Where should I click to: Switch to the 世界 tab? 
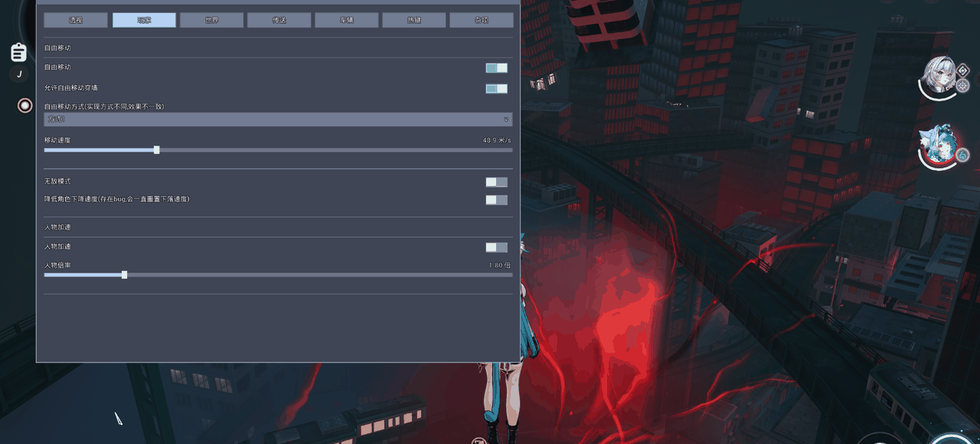coord(211,20)
